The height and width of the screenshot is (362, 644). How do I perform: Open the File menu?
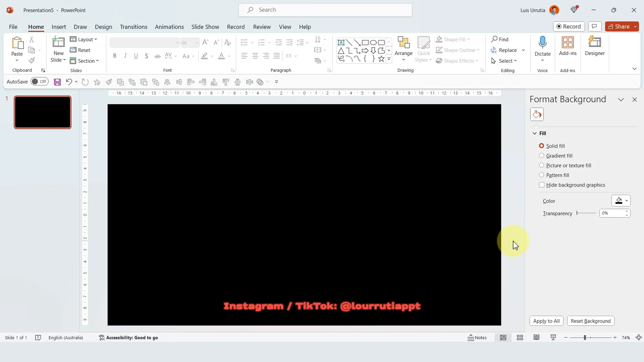13,27
